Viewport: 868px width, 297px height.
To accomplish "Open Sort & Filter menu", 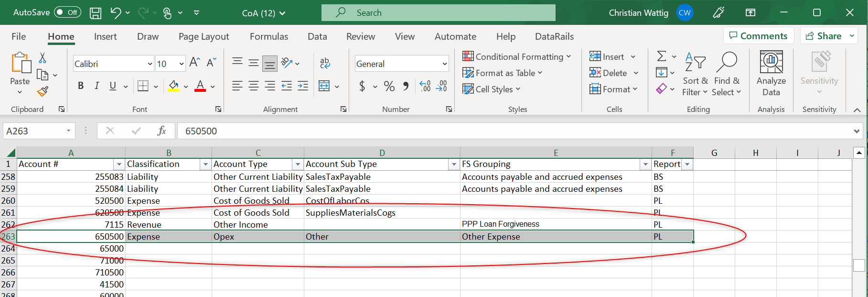I will coord(695,74).
